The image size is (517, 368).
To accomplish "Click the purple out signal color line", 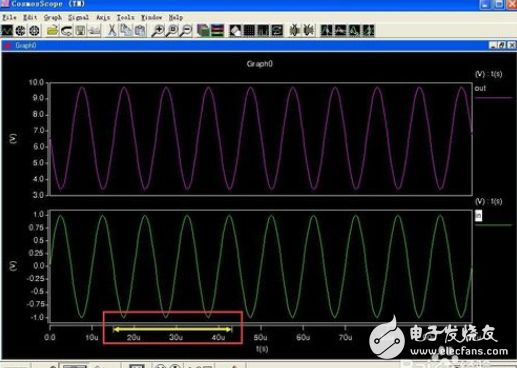I will (493, 98).
